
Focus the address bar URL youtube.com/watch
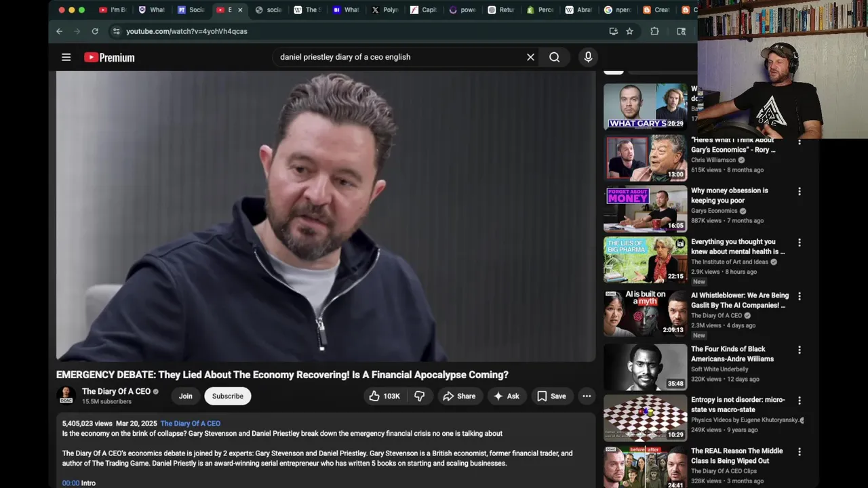(x=186, y=31)
